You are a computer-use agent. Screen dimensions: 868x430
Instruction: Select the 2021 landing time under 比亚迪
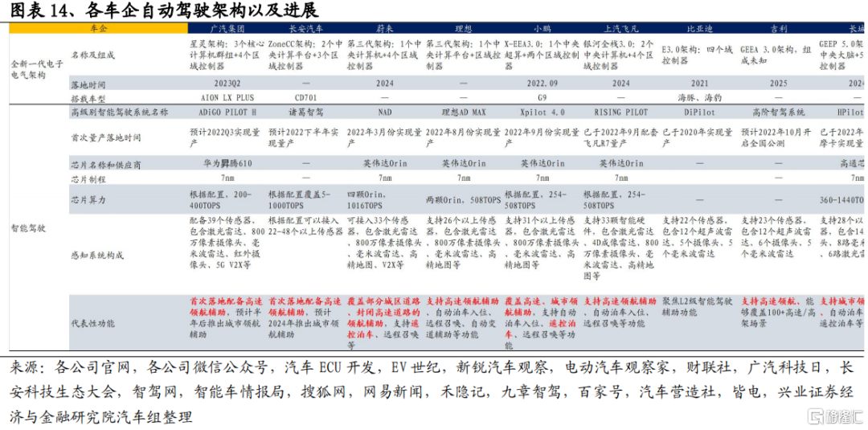pos(700,84)
